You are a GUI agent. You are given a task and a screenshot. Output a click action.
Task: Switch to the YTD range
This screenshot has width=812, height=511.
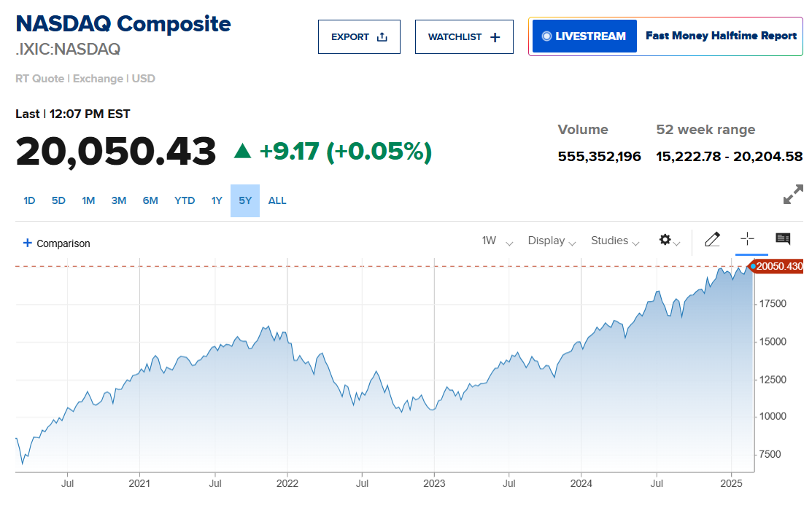tap(185, 200)
